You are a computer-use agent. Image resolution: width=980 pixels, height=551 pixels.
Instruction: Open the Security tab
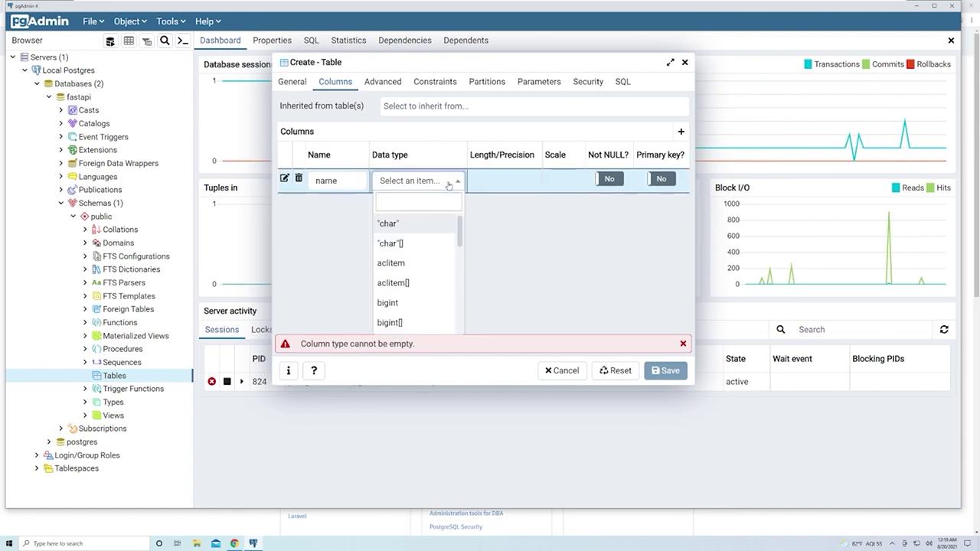pos(588,82)
